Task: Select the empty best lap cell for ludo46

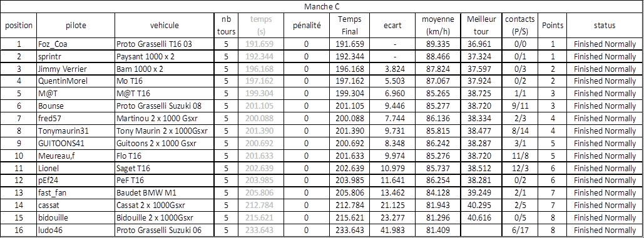Action: (x=481, y=231)
